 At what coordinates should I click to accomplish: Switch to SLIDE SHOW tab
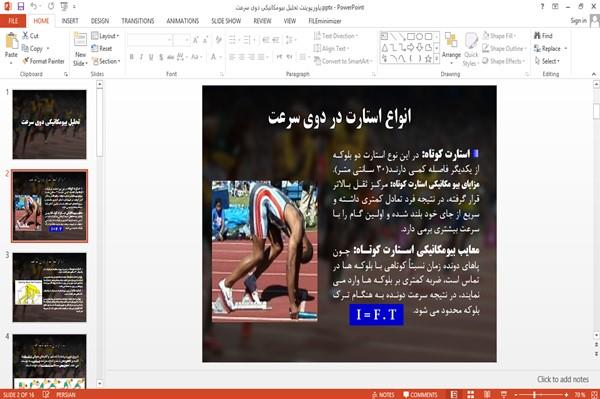click(x=226, y=21)
